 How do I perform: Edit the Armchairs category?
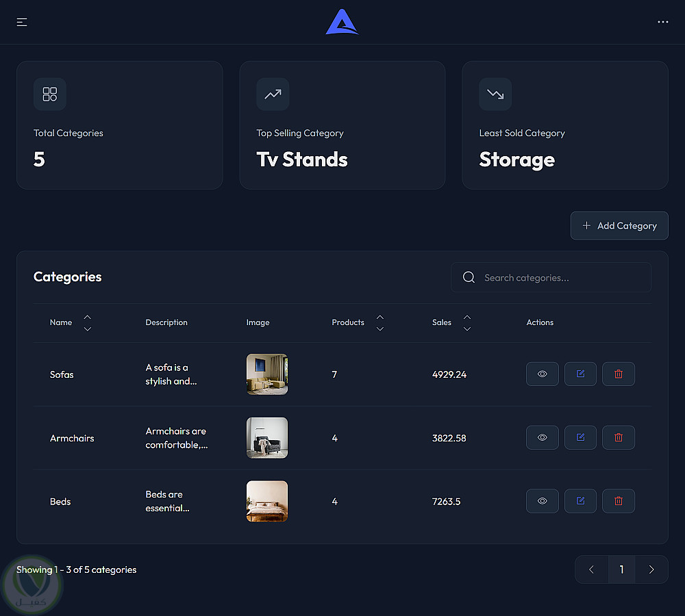point(580,437)
